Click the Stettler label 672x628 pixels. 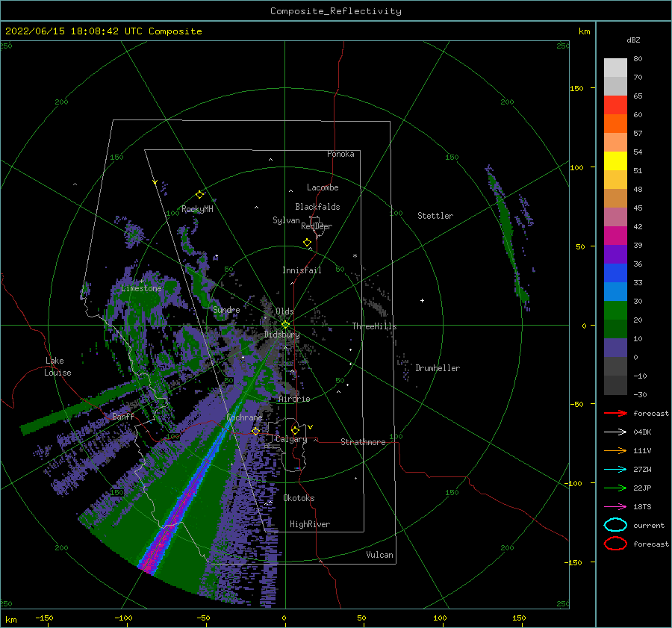435,216
